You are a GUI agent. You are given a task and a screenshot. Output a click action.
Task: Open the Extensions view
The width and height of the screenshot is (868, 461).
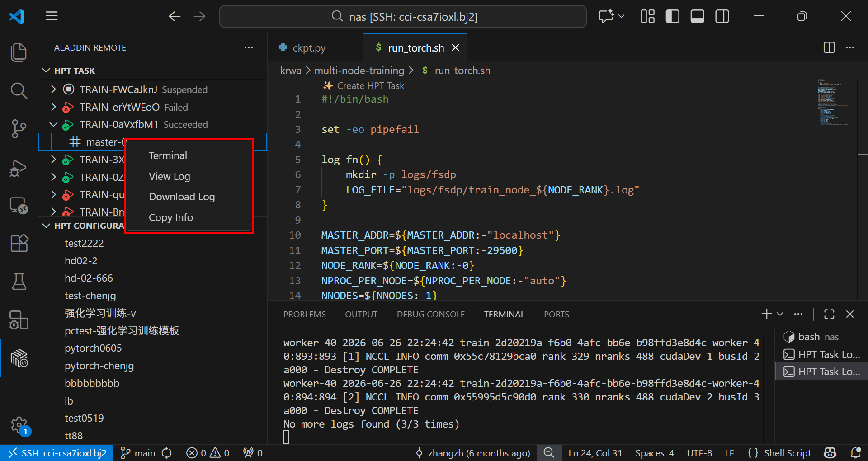pyautogui.click(x=19, y=244)
